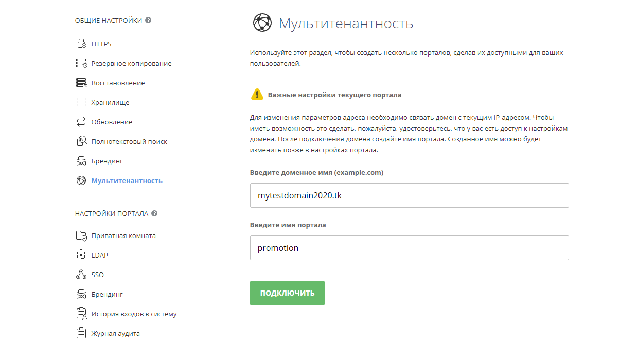Open the SSO settings page
638x364 pixels.
(98, 275)
